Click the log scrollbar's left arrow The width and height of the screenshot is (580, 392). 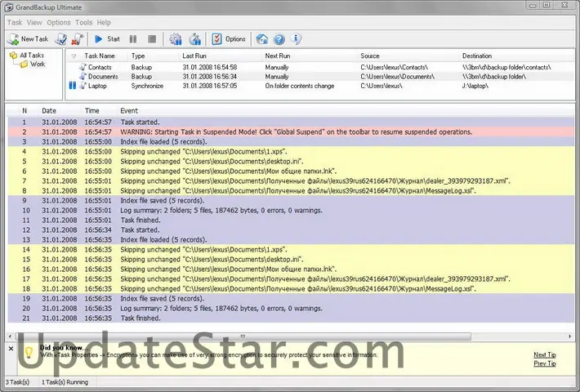10,336
